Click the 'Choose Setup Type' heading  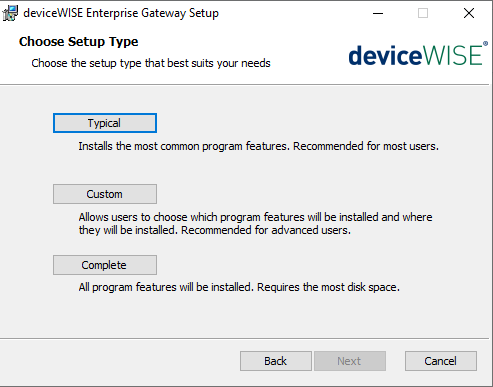pyautogui.click(x=79, y=42)
